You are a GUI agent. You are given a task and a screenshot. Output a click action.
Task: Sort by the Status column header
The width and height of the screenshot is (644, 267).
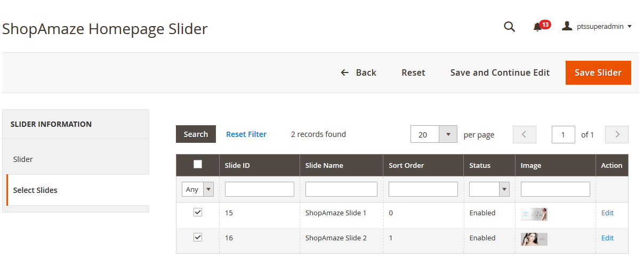[489, 165]
